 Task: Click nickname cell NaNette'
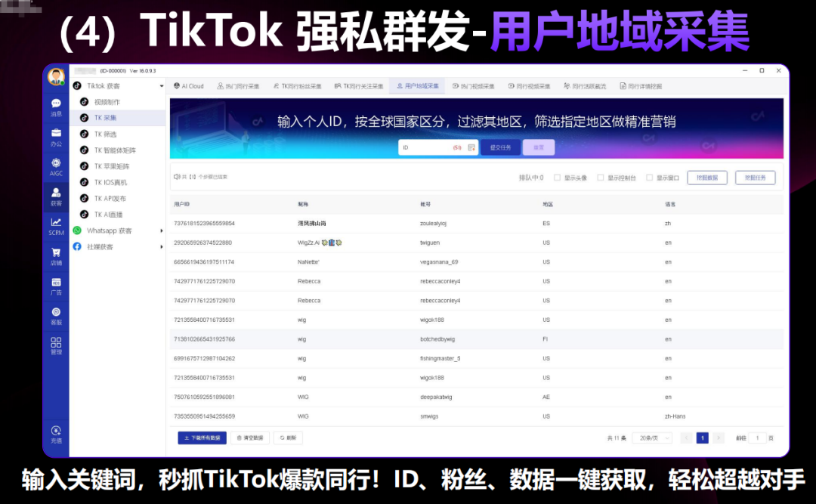click(308, 262)
